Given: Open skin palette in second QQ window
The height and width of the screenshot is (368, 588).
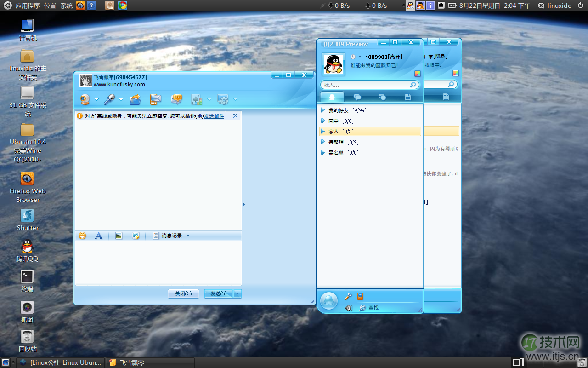Looking at the screenshot, I should click(x=456, y=73).
